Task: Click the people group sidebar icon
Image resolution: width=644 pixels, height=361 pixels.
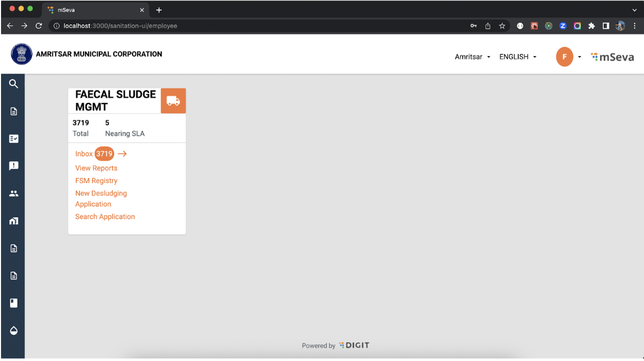Action: pos(14,193)
